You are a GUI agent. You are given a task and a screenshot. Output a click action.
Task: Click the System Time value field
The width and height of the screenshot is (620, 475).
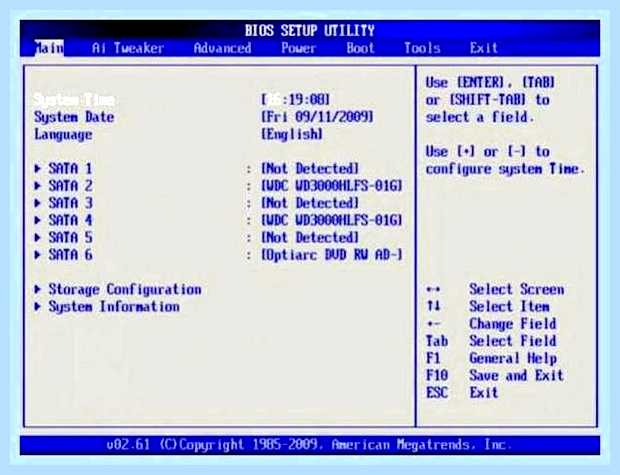(295, 100)
